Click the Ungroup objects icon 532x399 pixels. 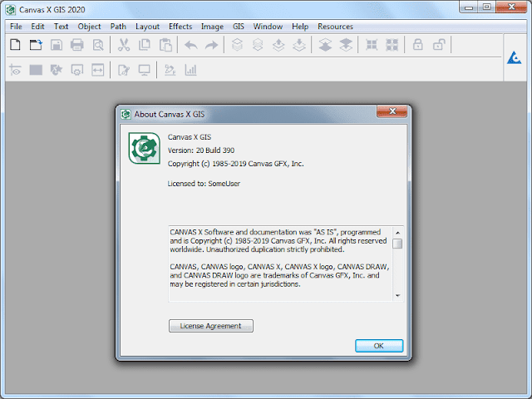pos(392,44)
